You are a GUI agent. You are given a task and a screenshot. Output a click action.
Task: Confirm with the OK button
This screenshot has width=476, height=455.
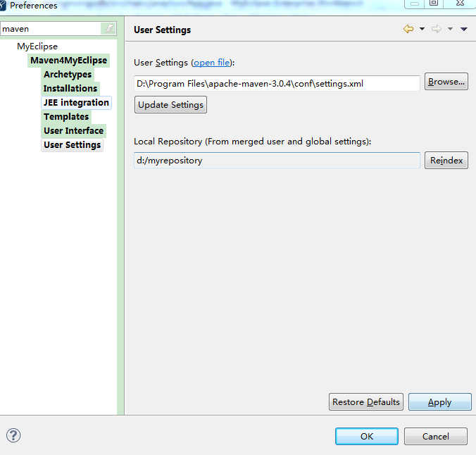[x=367, y=437]
